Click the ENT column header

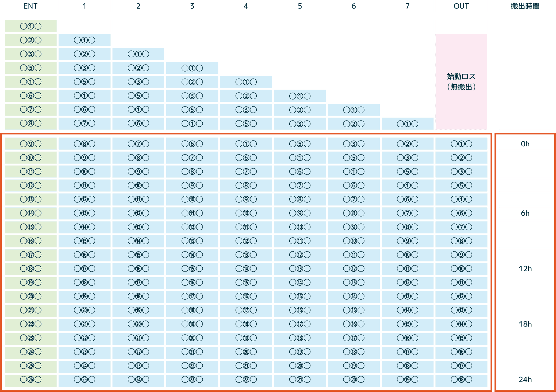point(30,6)
